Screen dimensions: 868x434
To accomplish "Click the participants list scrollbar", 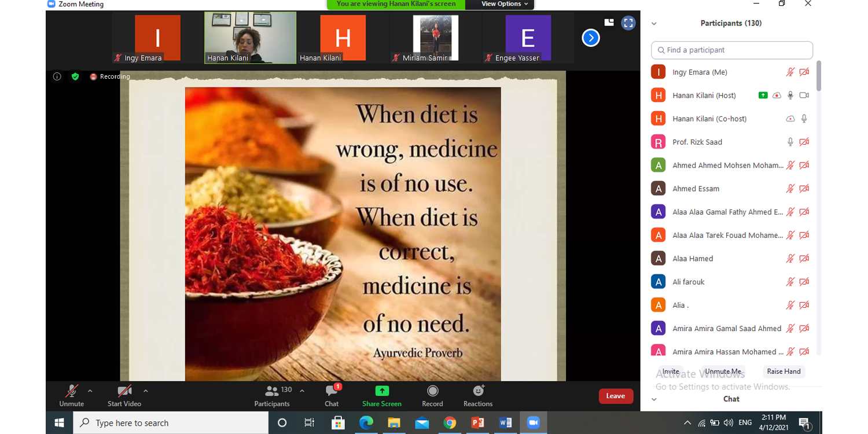I will (819, 75).
